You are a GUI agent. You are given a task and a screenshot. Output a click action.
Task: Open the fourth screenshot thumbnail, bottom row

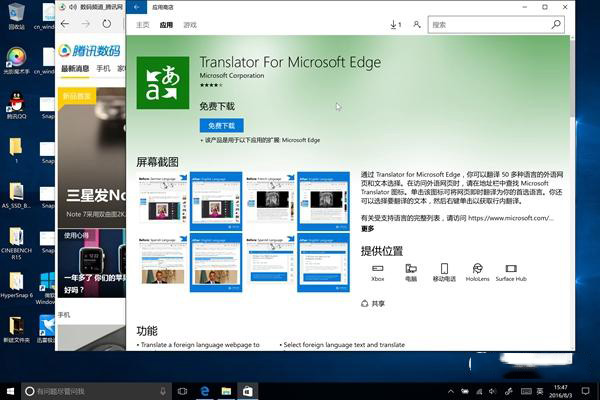(x=323, y=263)
